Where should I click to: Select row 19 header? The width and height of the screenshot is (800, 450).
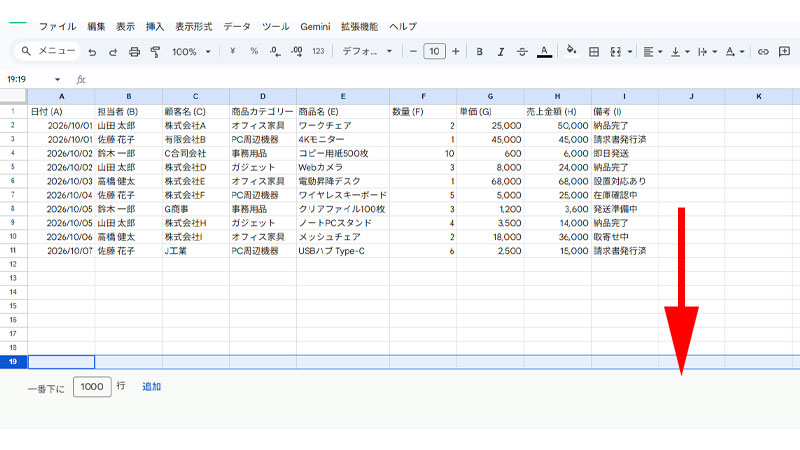(13, 362)
